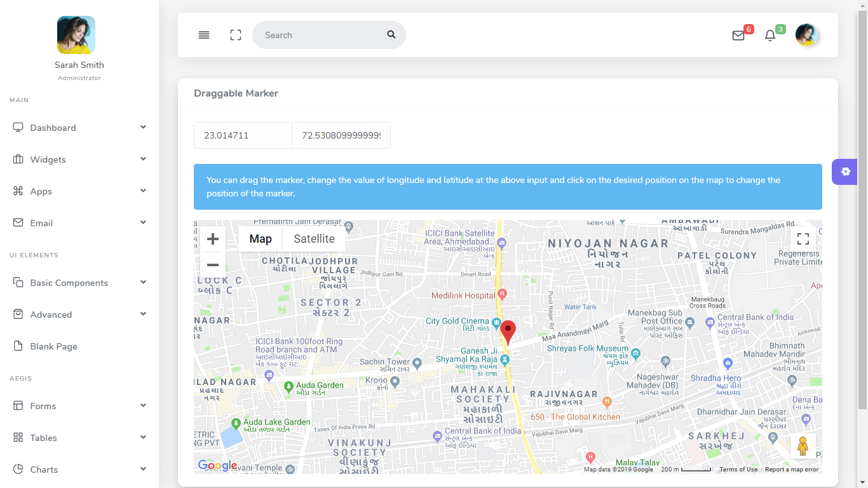This screenshot has width=868, height=488.
Task: Expand the Forms menu chevron
Action: 143,405
